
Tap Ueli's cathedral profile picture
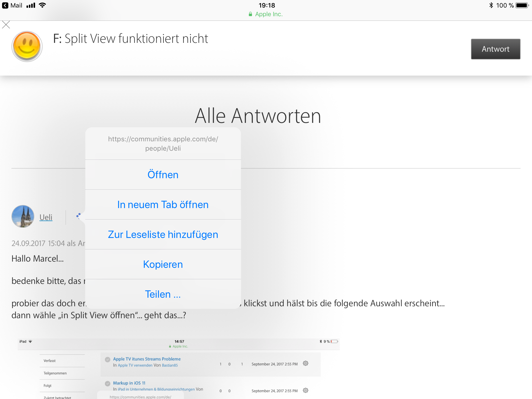click(23, 217)
